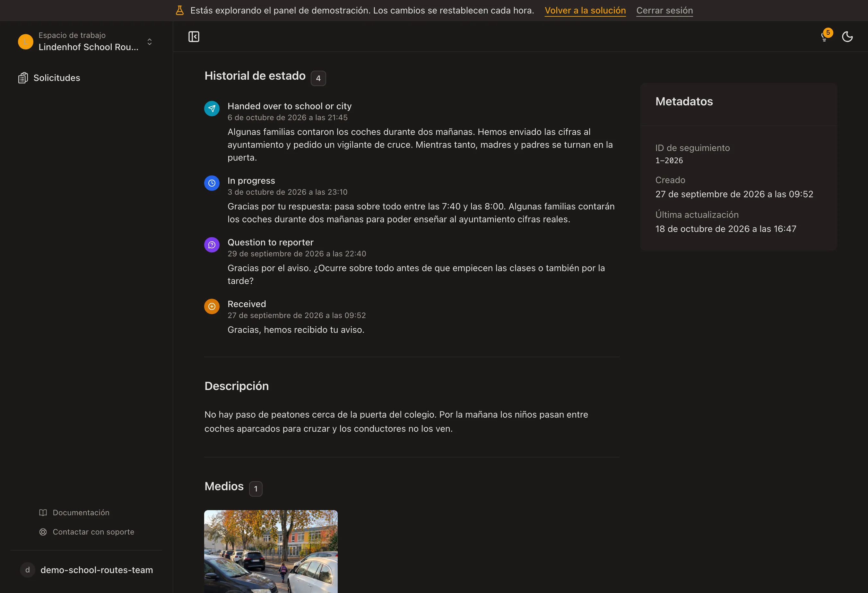Viewport: 868px width, 593px height.
Task: Click the date 29 de septiembre de 2026 a las 22:40
Action: pyautogui.click(x=297, y=254)
